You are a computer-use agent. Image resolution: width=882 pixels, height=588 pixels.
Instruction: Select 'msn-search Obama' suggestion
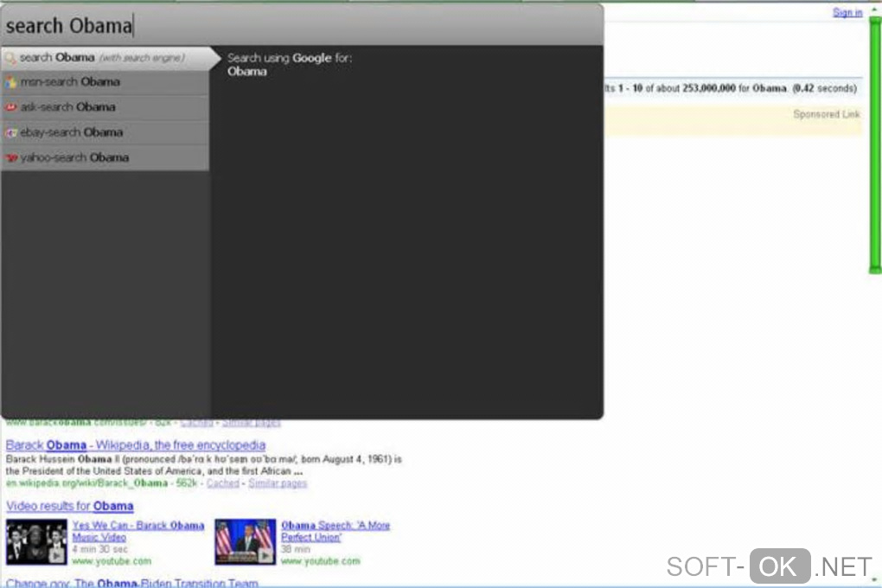click(x=105, y=82)
